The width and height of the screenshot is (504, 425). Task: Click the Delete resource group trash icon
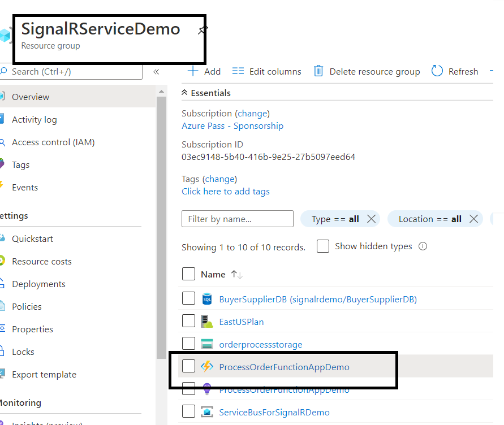pos(318,71)
